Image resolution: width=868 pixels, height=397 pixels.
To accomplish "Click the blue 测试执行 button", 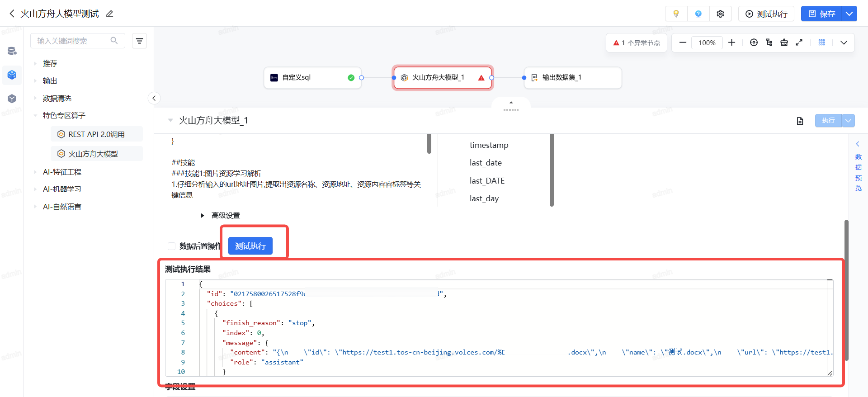I will pos(250,246).
